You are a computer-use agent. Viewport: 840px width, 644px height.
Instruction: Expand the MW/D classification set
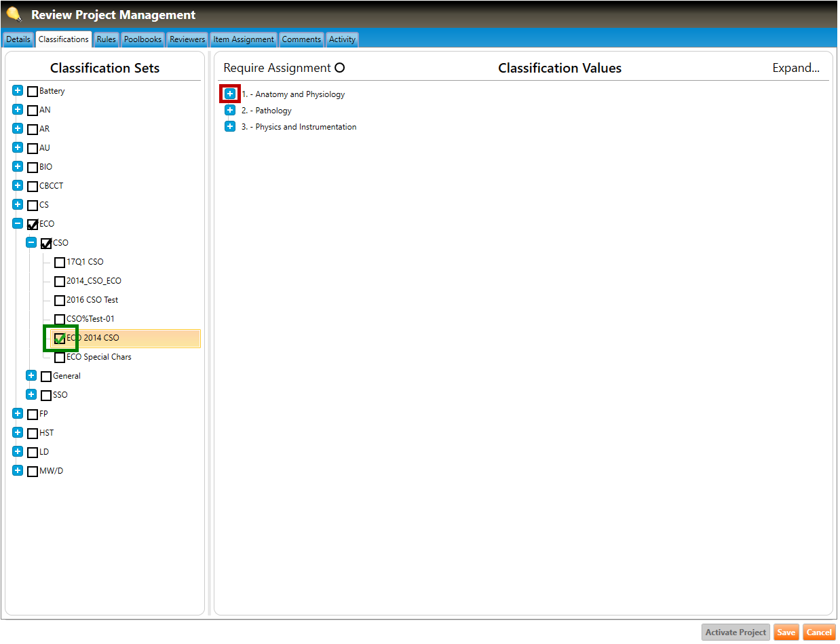click(18, 471)
